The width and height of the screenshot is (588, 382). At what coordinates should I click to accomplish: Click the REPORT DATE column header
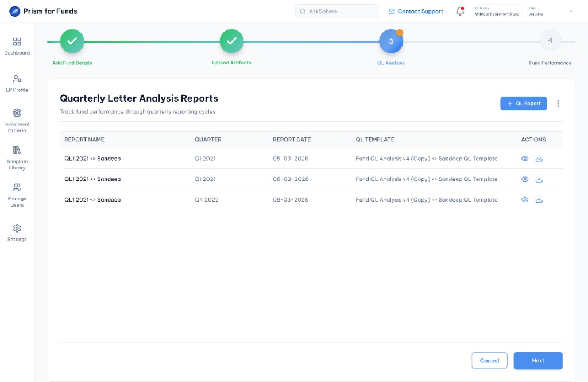click(x=292, y=140)
